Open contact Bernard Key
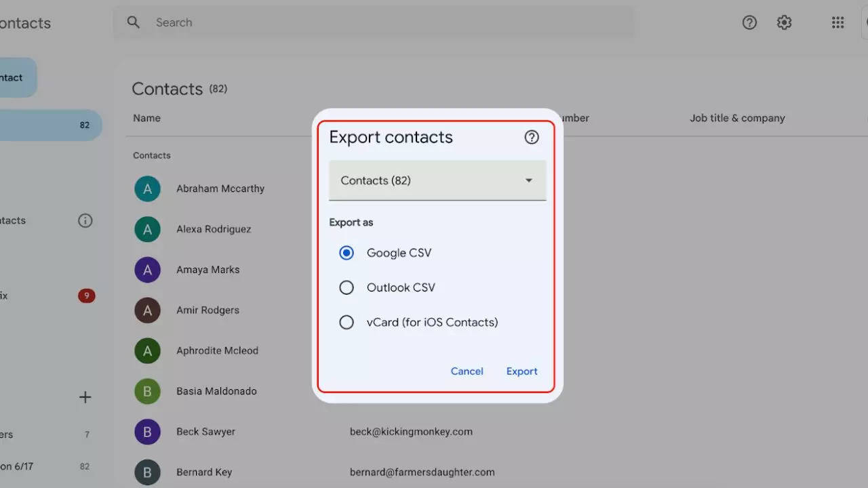The height and width of the screenshot is (488, 868). pos(204,472)
